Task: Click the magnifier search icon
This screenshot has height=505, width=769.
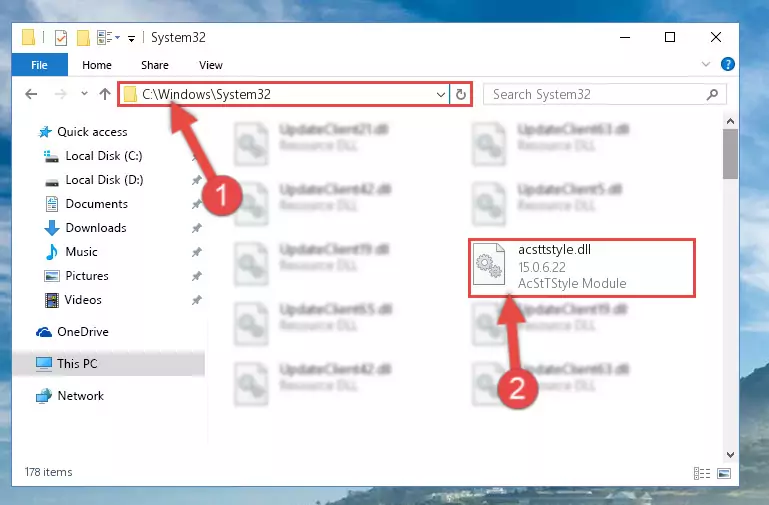Action: click(713, 94)
